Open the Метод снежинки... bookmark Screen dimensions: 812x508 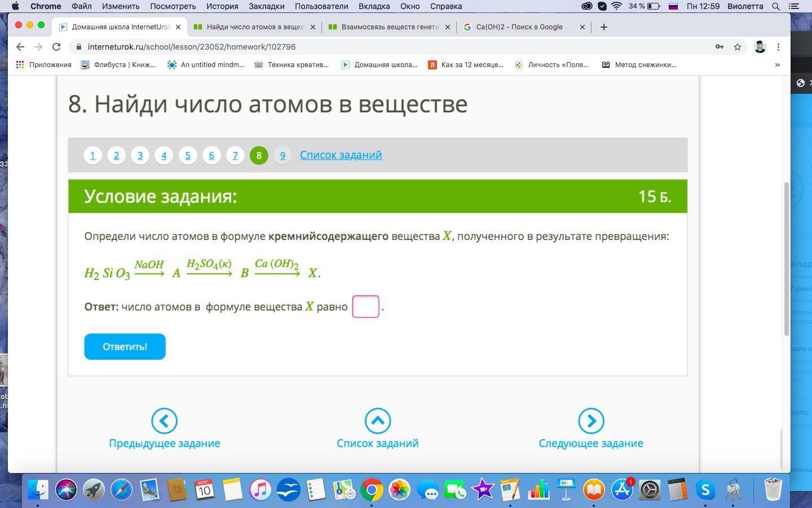tap(639, 65)
